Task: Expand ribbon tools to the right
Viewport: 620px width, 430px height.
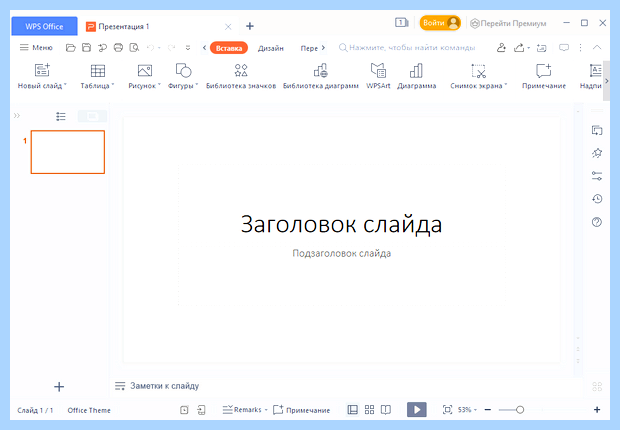Action: pos(607,81)
